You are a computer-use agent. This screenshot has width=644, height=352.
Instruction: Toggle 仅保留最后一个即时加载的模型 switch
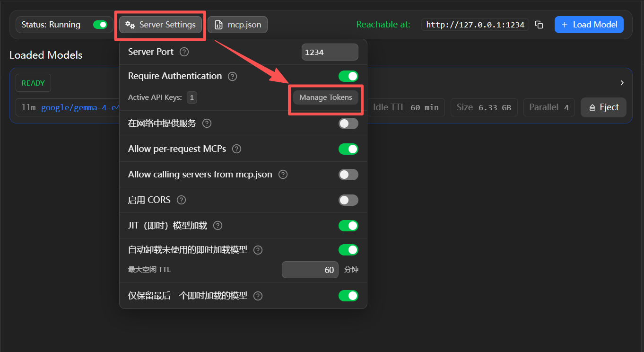pos(348,296)
